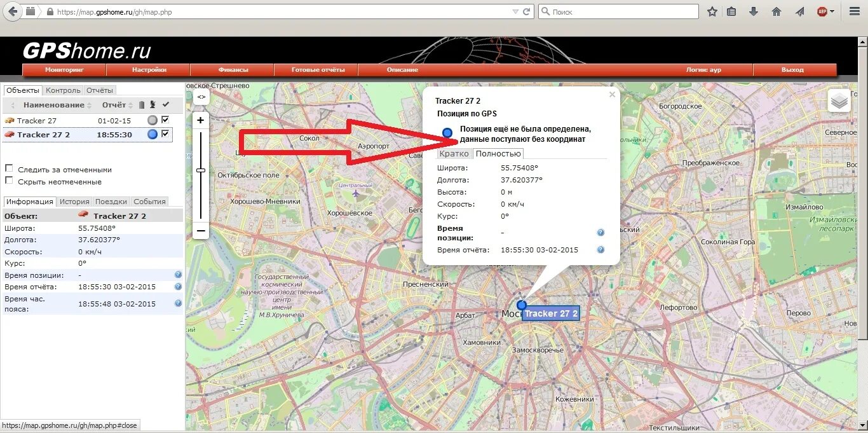868x433 pixels.
Task: Toggle the checkbox for Tracker 27
Action: coord(166,120)
